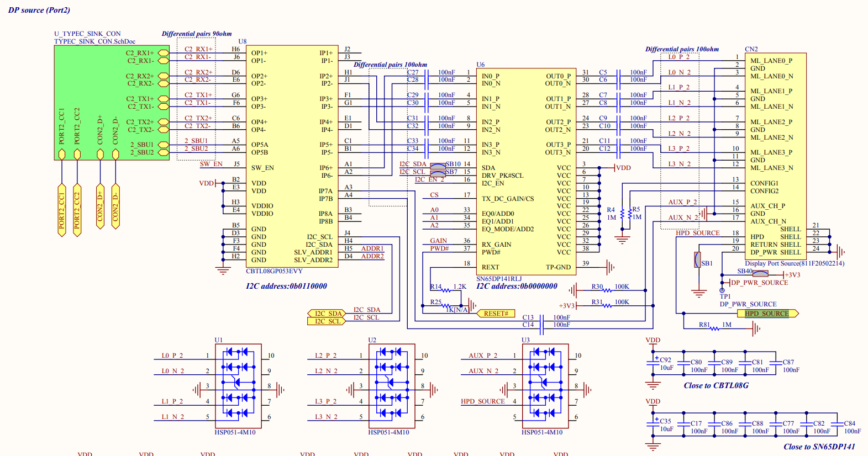
Task: Select the CN2 DisplayPort connector body
Action: pos(775,156)
